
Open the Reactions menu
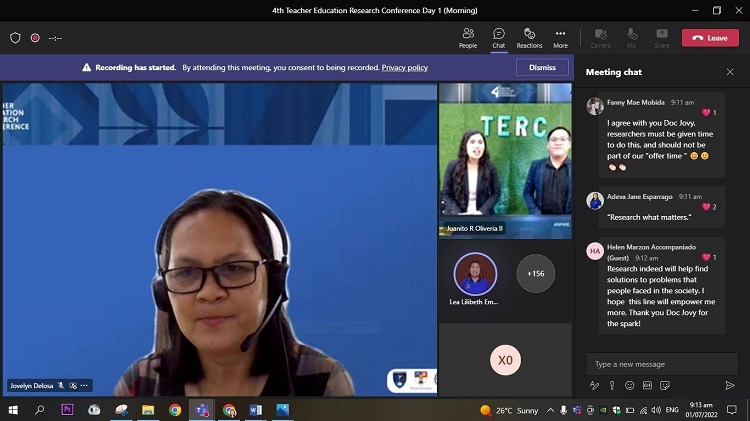tap(529, 38)
